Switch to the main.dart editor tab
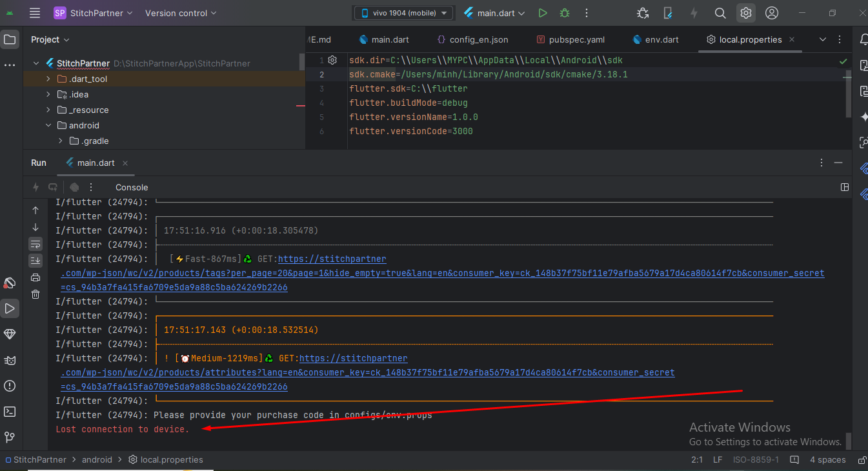The height and width of the screenshot is (471, 868). coord(384,39)
